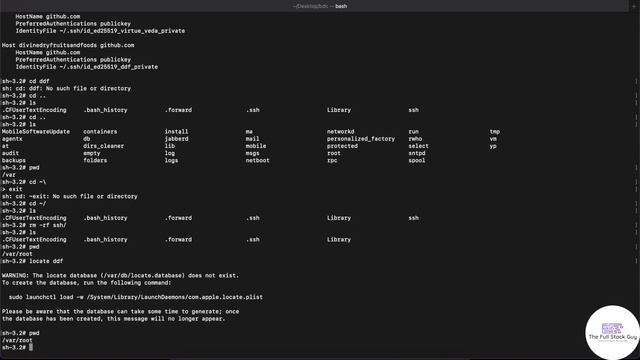This screenshot has height=360, width=640.
Task: Select the rwho entry in the listing
Action: (x=415, y=139)
